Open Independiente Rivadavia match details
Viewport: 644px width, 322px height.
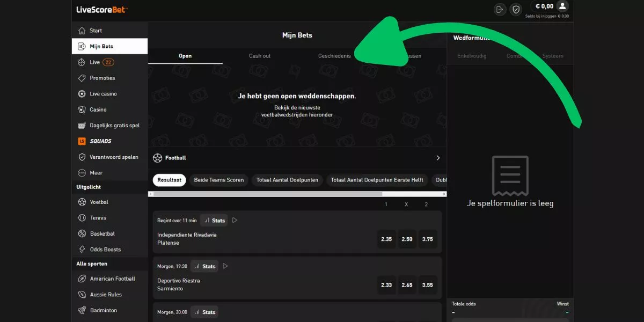point(187,239)
